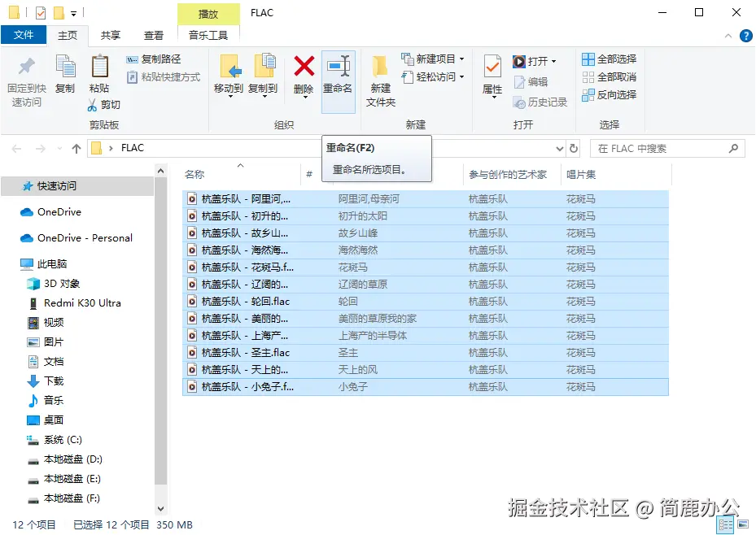Click History in the Open group
Screen dimensions: 756x535
pos(540,102)
